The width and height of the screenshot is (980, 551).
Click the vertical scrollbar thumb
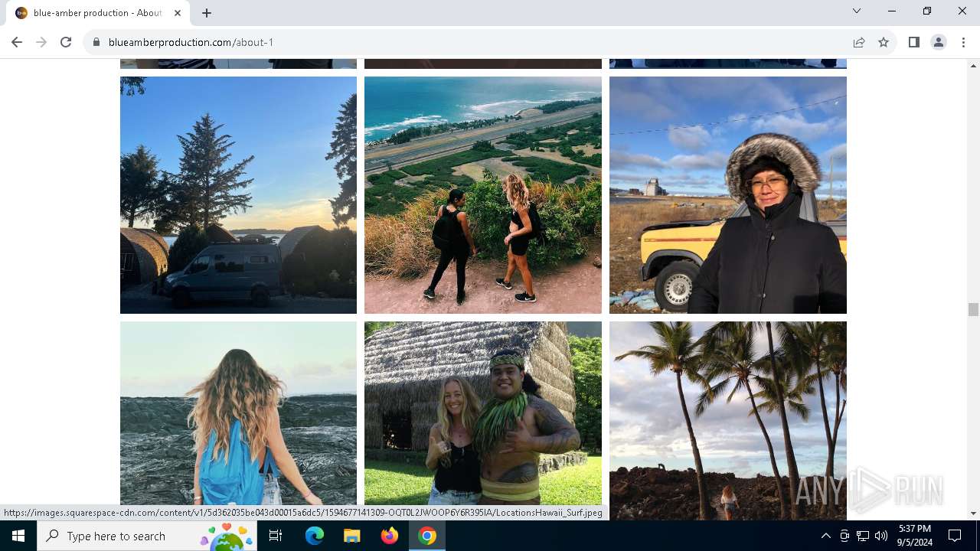pyautogui.click(x=973, y=309)
